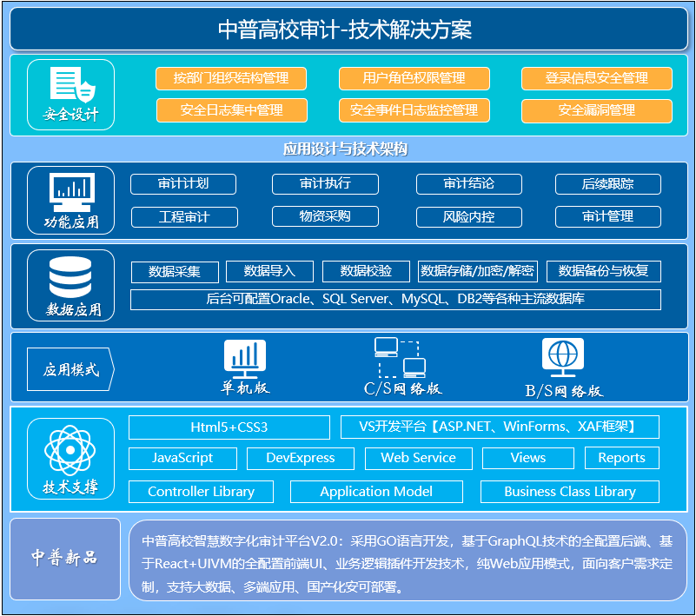Select the 数据采集 box
696x616 pixels.
click(175, 272)
